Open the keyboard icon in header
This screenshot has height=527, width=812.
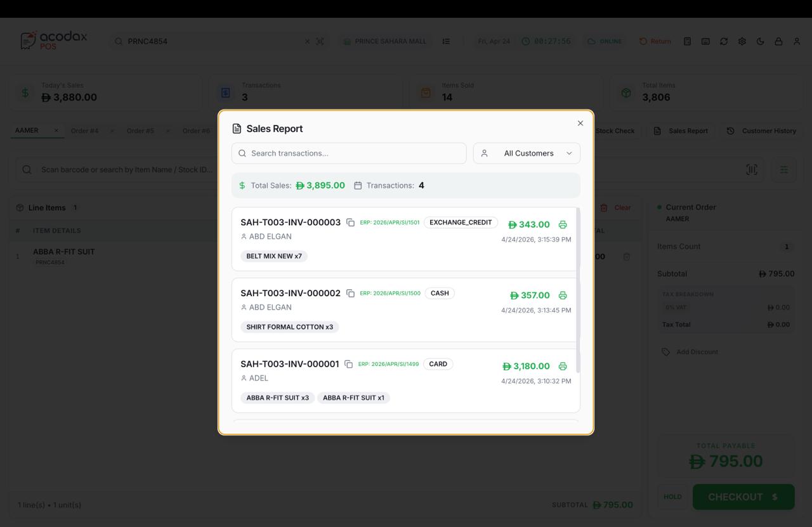705,41
